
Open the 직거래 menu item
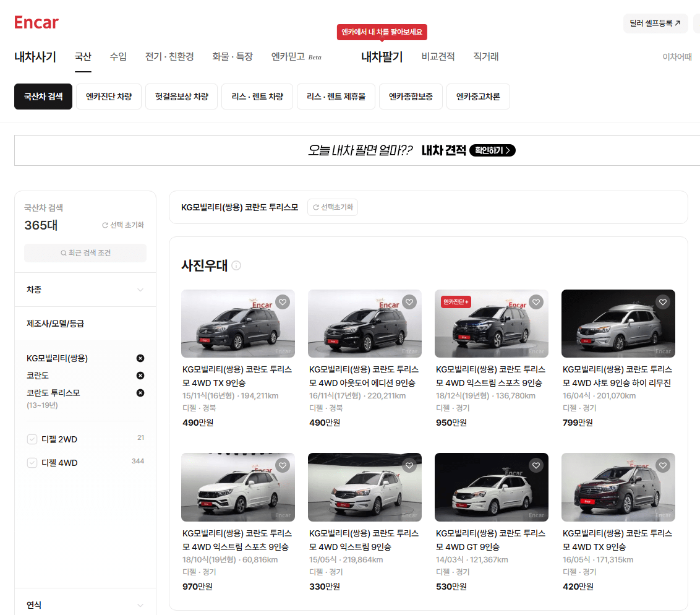click(x=485, y=57)
